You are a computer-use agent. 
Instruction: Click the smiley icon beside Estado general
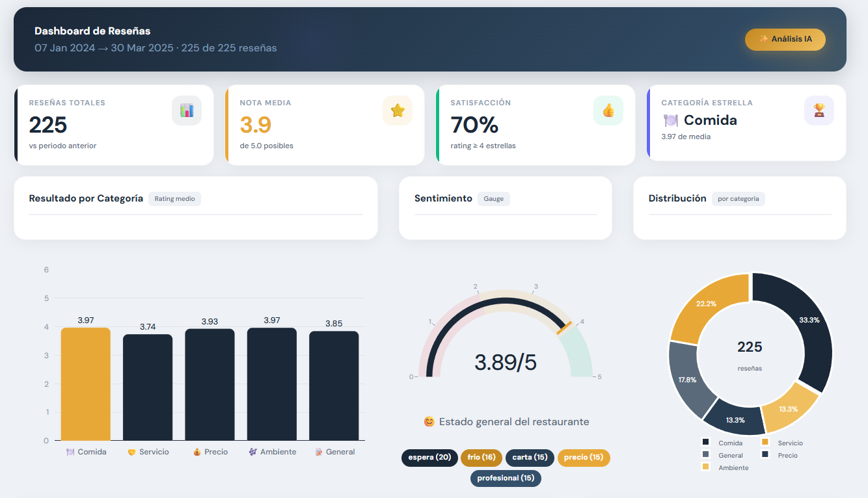click(429, 422)
